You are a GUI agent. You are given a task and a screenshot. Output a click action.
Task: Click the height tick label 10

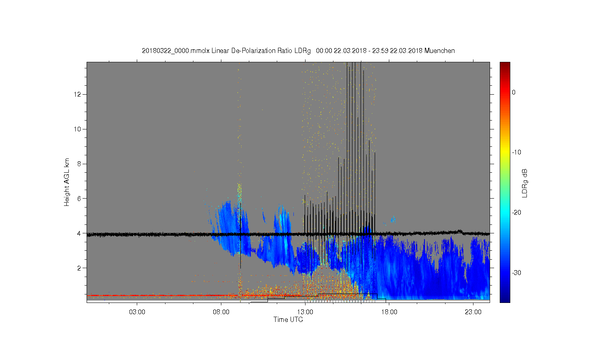coord(78,129)
